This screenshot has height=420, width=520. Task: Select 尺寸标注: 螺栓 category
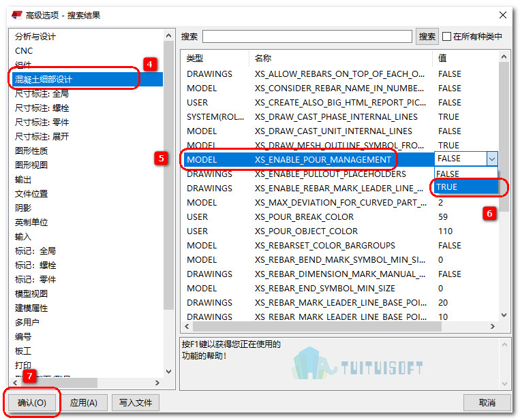coord(42,108)
